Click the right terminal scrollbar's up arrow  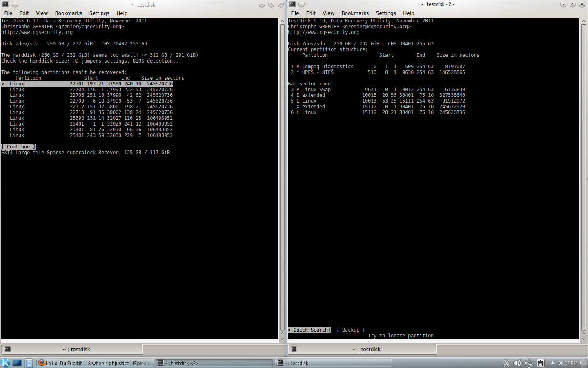584,21
